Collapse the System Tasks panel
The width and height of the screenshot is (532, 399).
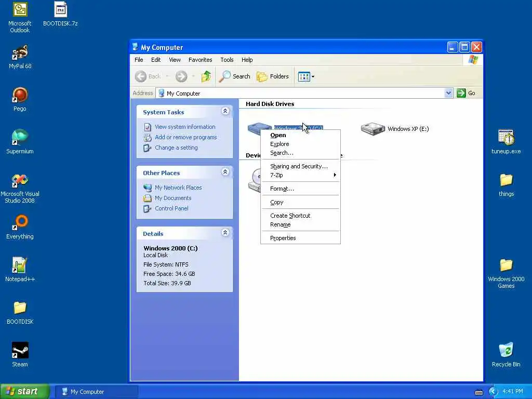coord(225,111)
